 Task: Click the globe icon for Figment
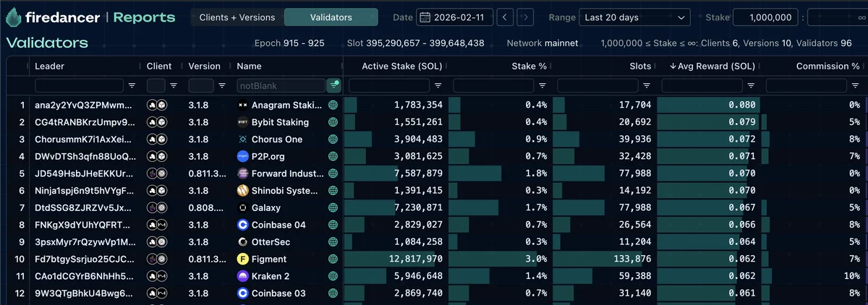tap(333, 259)
